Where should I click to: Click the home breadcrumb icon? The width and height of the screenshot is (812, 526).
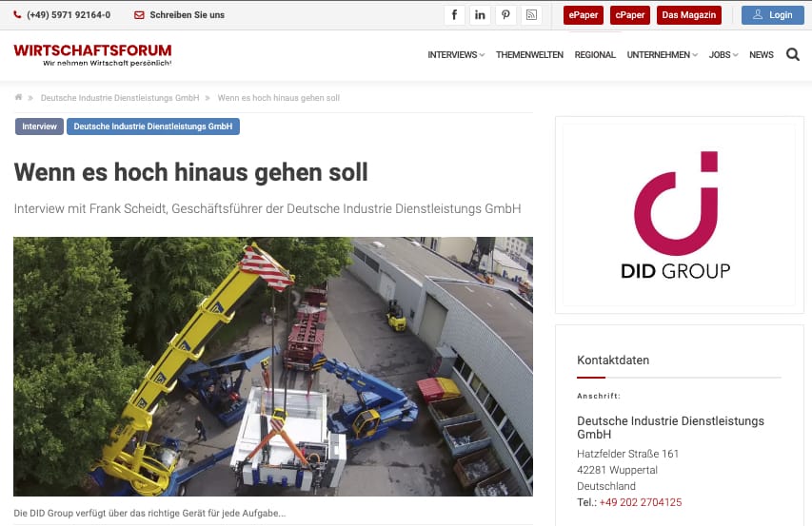19,98
